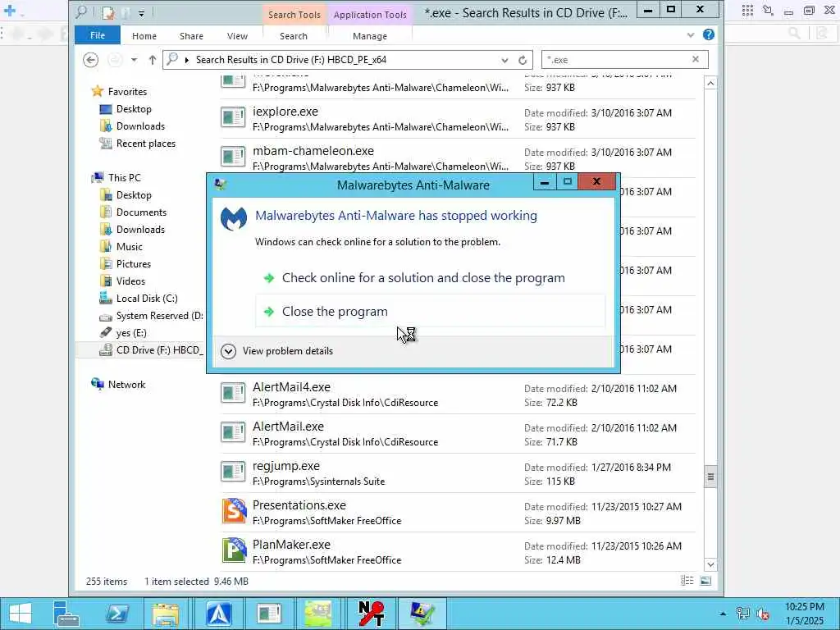Open Pictures folder under This PC

134,263
